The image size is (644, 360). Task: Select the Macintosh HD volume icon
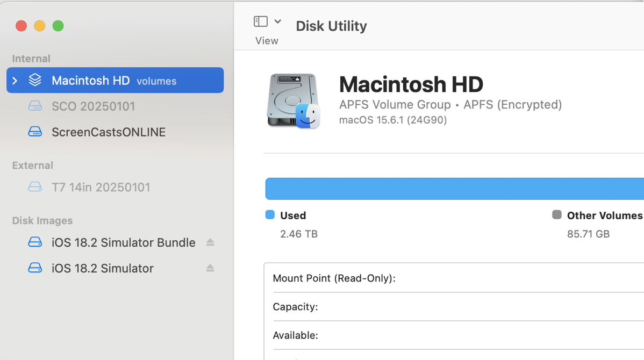[x=35, y=80]
